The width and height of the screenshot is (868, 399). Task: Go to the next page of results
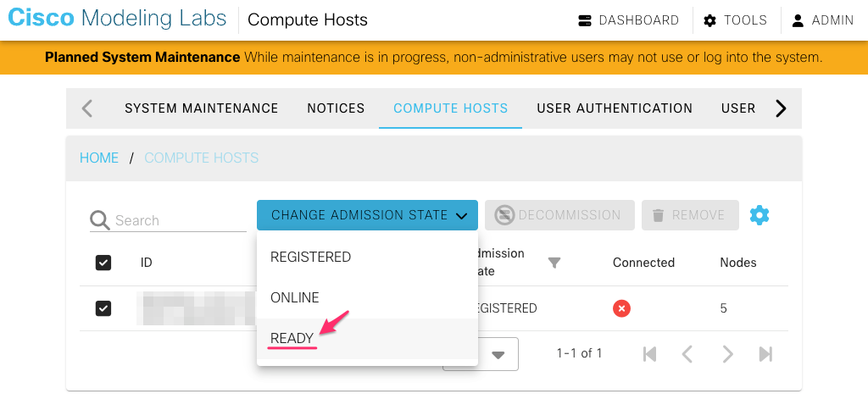(x=727, y=353)
